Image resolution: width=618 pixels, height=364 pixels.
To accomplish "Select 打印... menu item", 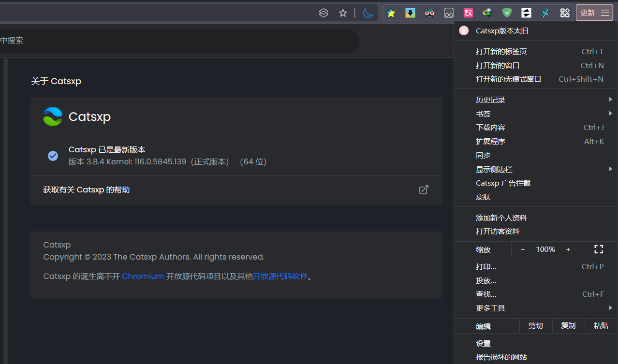I will 536,267.
